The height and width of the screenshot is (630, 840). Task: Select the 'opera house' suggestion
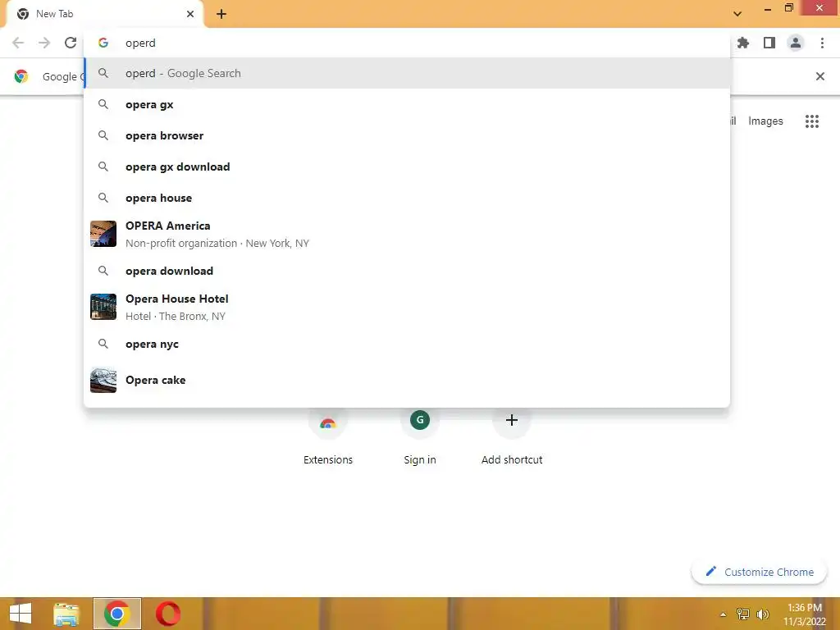(x=407, y=198)
